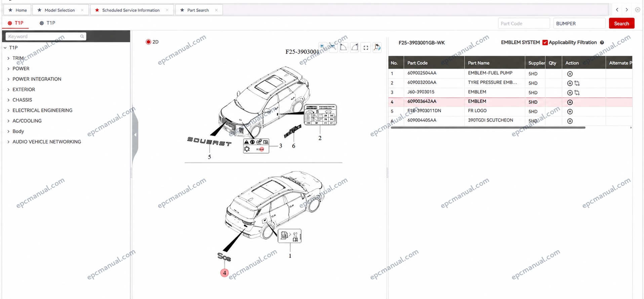
Task: Expand the ELECTRICAL ENGINEERING node
Action: click(8, 110)
